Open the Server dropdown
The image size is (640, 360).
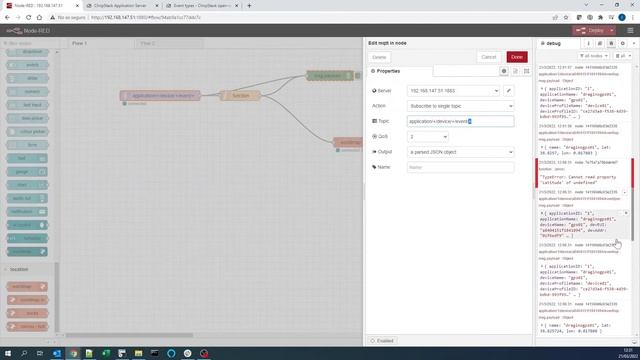(x=453, y=91)
